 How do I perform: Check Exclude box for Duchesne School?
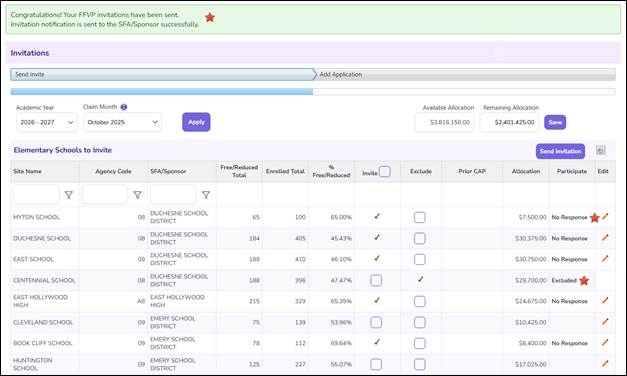(x=419, y=239)
